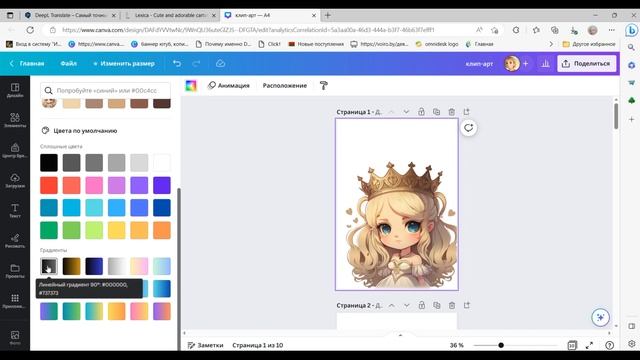Choose the dark green solid swatch
The height and width of the screenshot is (360, 640).
(x=49, y=230)
